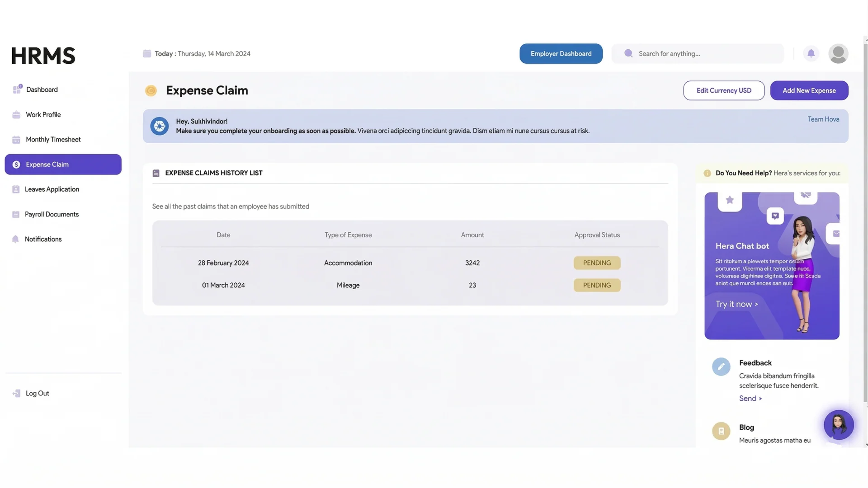Click the Blog document icon
Screen dimensions: 868x488
coord(721,431)
